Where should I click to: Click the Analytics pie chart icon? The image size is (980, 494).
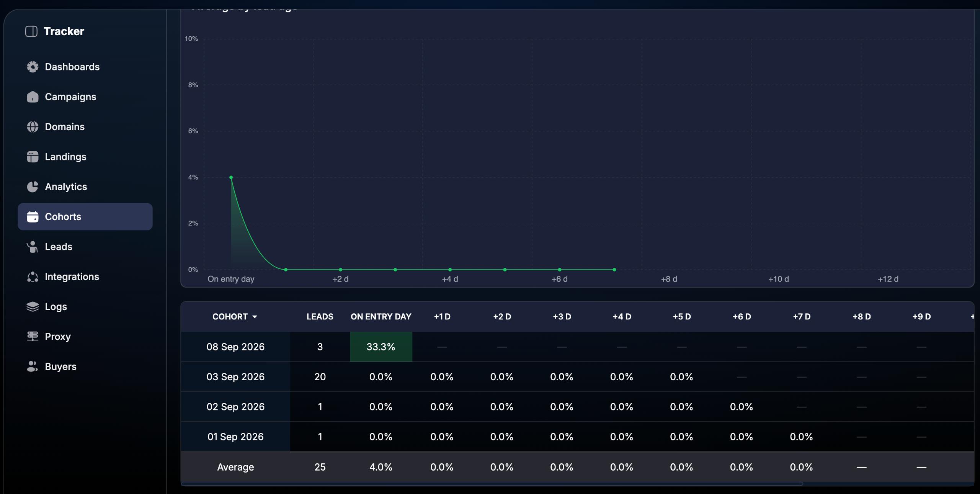[x=33, y=186]
